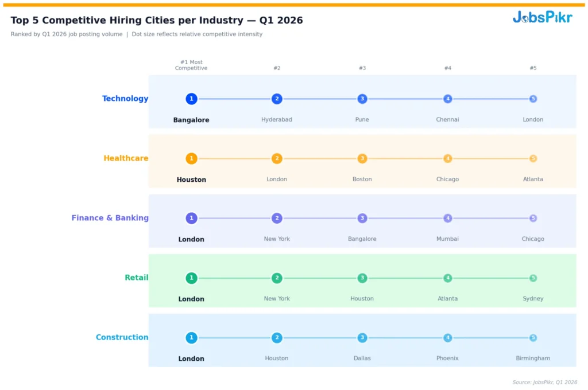Click Technology rank 4 dot for Chennai

coord(447,99)
